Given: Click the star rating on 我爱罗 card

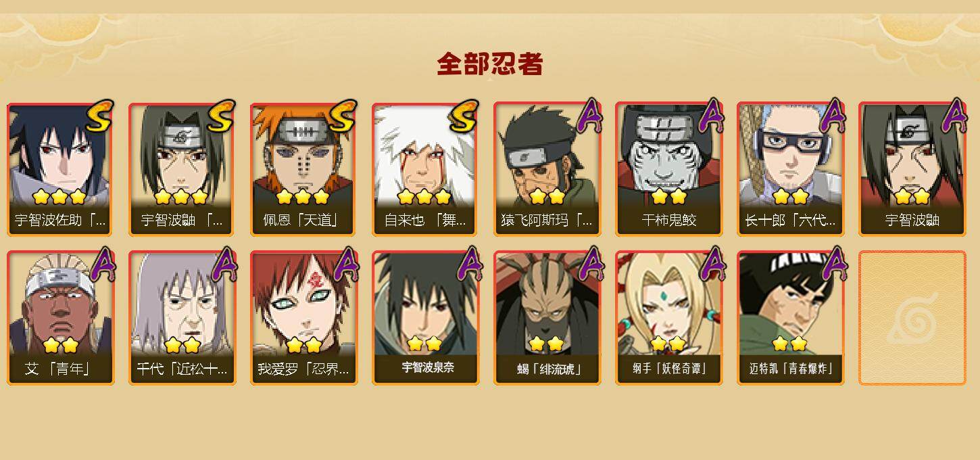Looking at the screenshot, I should tap(303, 345).
